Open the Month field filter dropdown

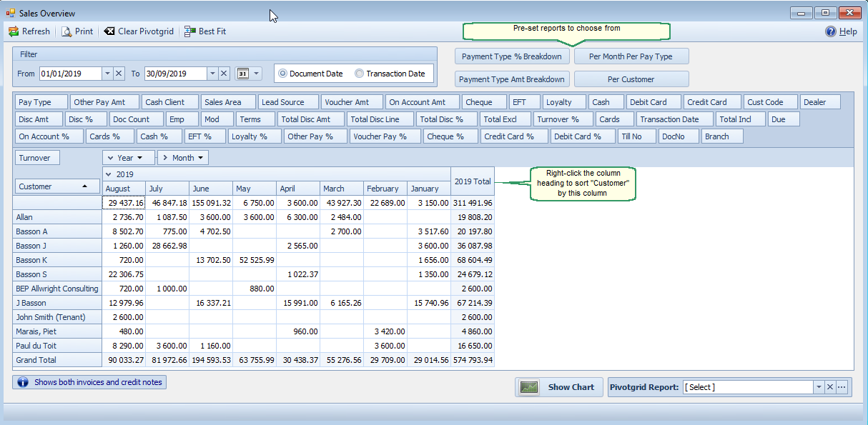[x=202, y=158]
